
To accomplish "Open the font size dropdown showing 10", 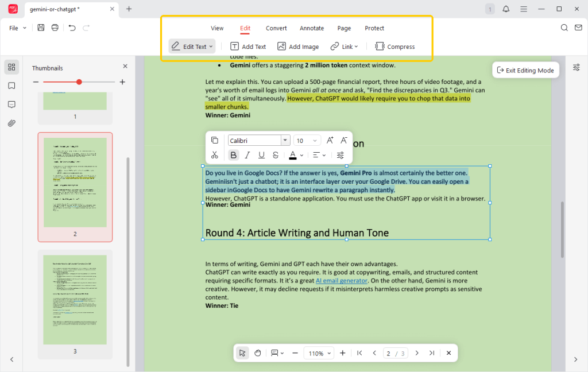I will tap(316, 140).
